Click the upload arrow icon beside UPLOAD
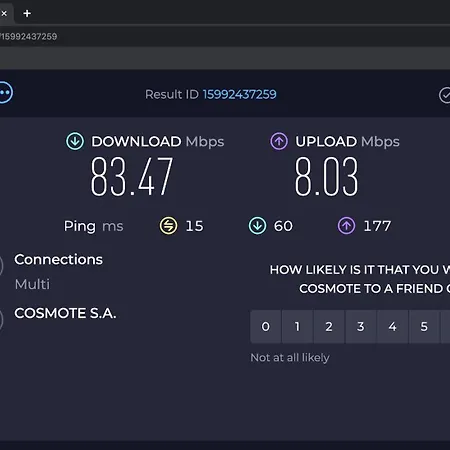Image resolution: width=450 pixels, height=450 pixels. pos(279,141)
